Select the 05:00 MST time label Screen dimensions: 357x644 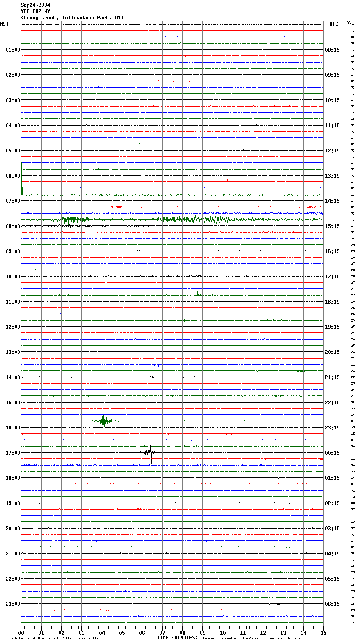point(13,151)
